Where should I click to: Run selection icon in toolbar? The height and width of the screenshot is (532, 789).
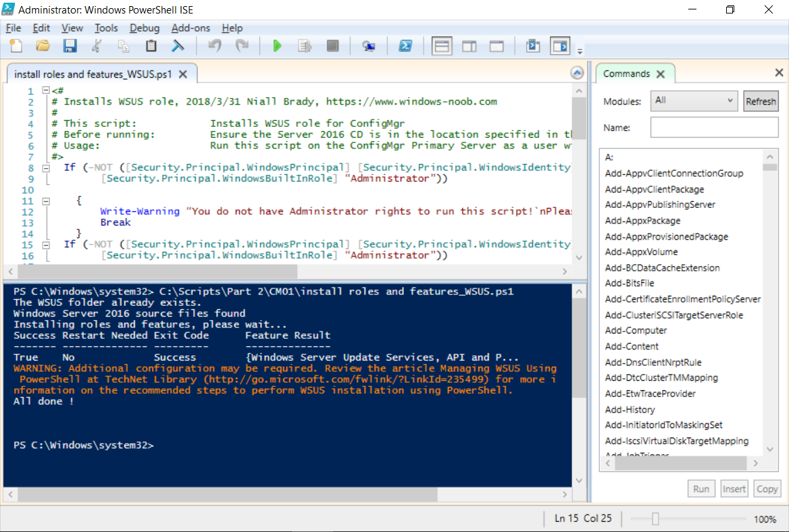click(x=305, y=47)
